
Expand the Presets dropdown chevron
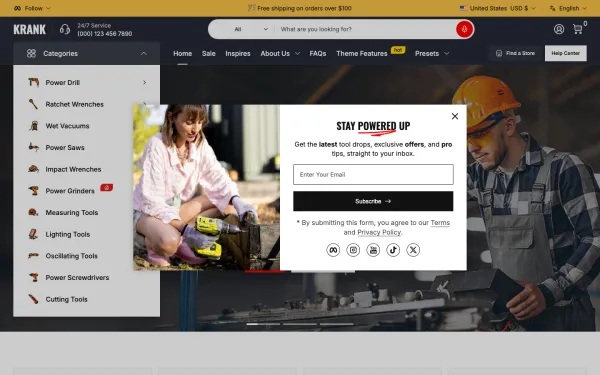coord(446,54)
